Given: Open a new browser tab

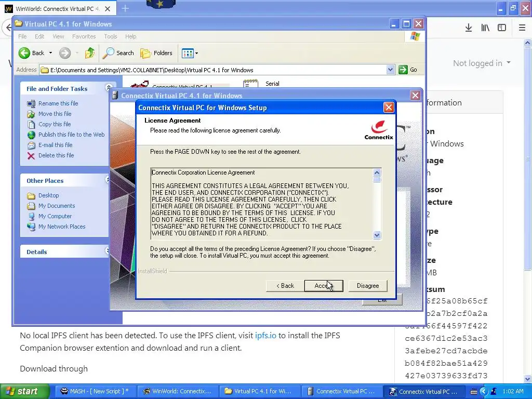Looking at the screenshot, I should (x=125, y=8).
